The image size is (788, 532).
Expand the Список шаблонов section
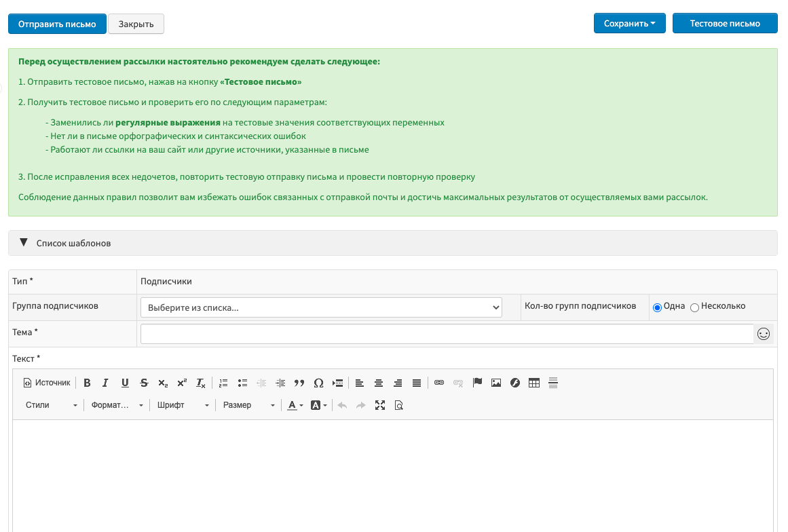click(x=66, y=243)
